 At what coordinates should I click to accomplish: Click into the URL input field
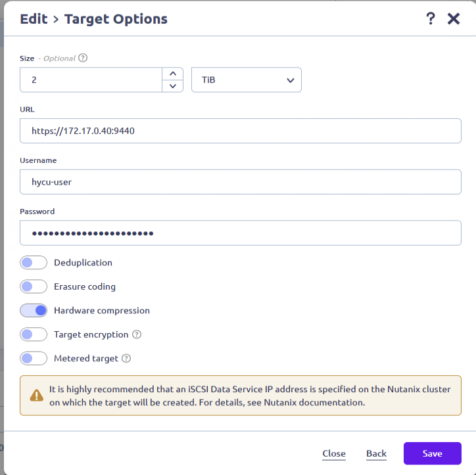point(241,131)
